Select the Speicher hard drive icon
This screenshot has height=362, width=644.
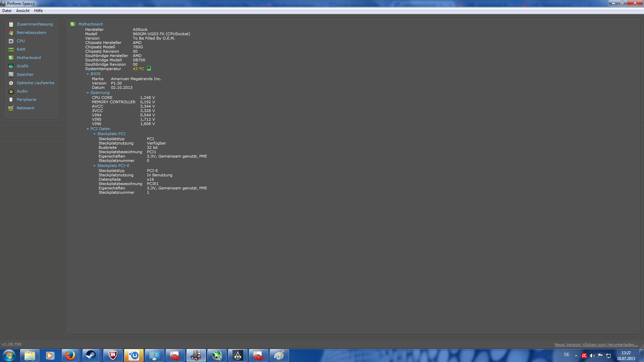[11, 74]
